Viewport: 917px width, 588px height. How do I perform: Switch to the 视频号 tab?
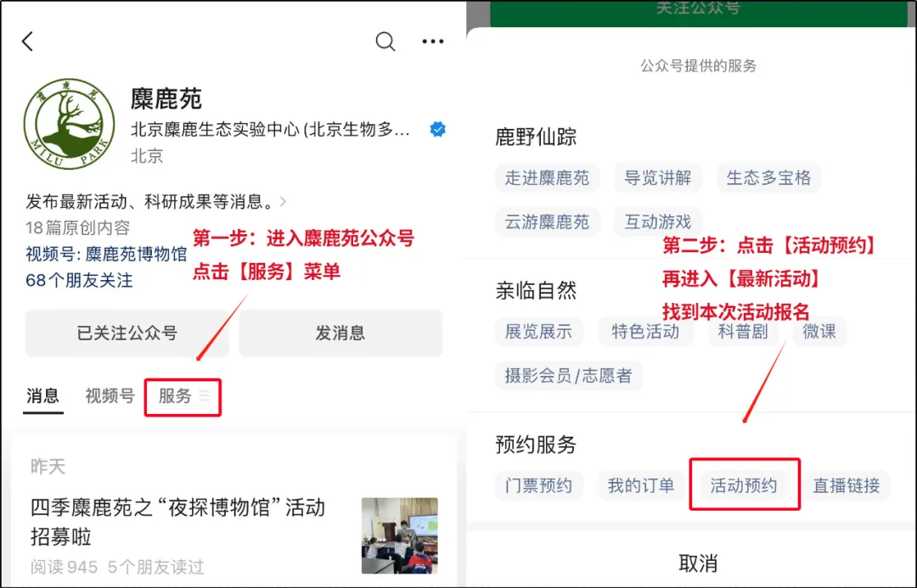(110, 396)
